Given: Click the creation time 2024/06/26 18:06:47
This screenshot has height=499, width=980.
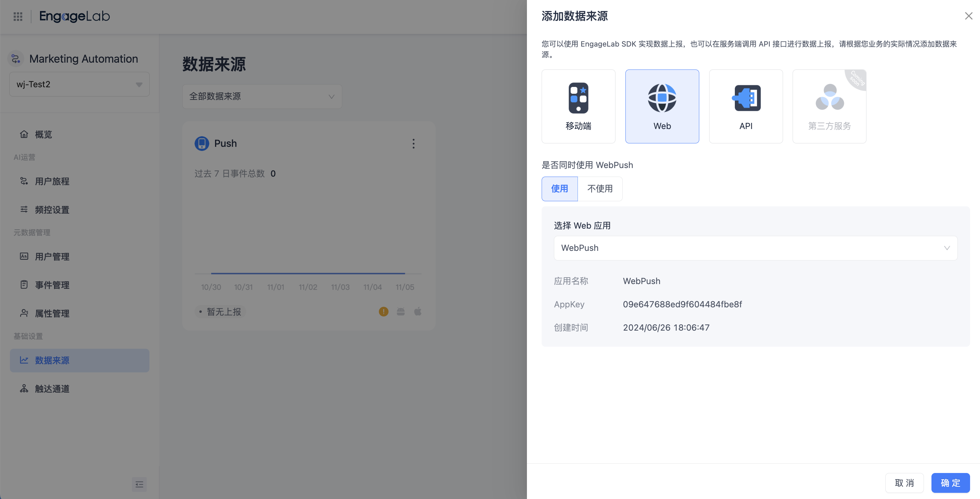Looking at the screenshot, I should [x=666, y=327].
